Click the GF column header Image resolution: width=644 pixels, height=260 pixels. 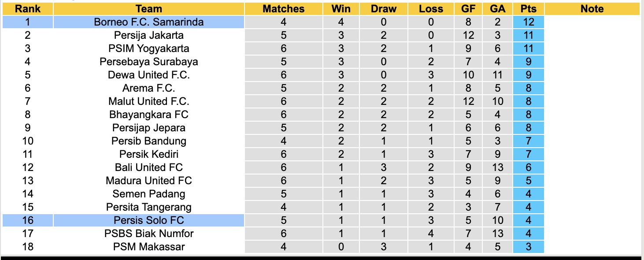coord(468,9)
